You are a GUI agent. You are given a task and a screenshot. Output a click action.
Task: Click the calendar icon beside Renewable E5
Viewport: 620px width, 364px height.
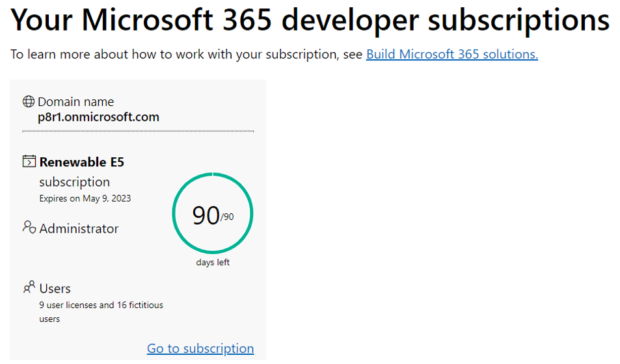pyautogui.click(x=29, y=161)
